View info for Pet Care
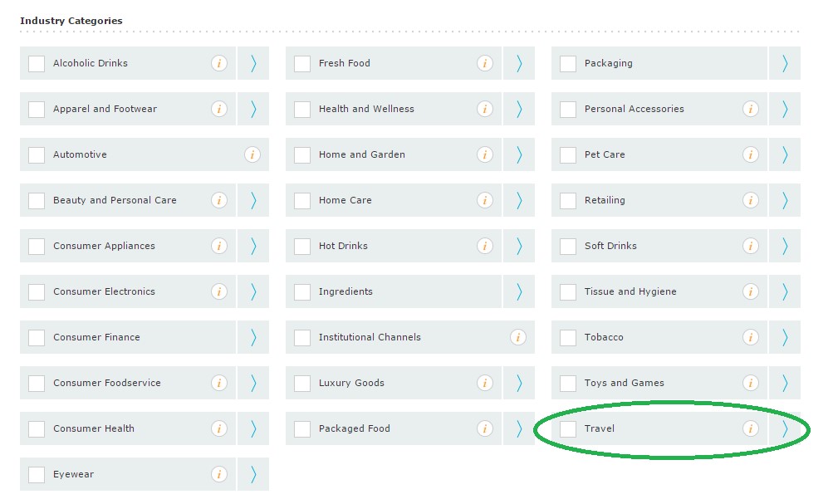The height and width of the screenshot is (504, 833). click(x=751, y=154)
